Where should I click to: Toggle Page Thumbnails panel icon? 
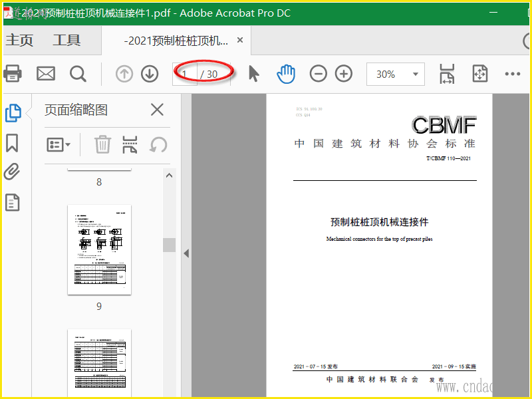coord(13,113)
